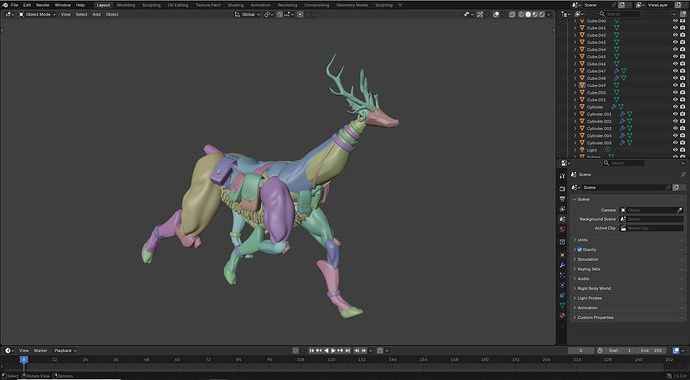The image size is (690, 380).
Task: Open the Tool properties tab
Action: pyautogui.click(x=562, y=176)
